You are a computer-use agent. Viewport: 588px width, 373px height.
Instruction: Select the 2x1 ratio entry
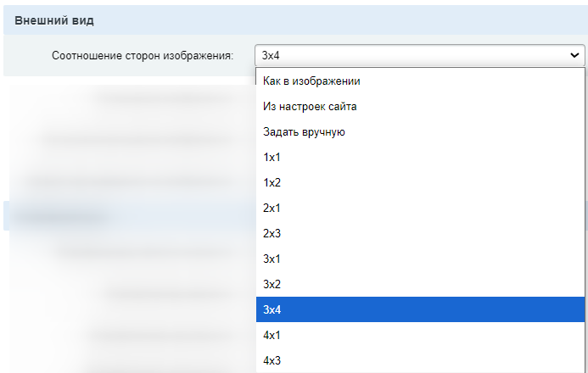(x=272, y=209)
